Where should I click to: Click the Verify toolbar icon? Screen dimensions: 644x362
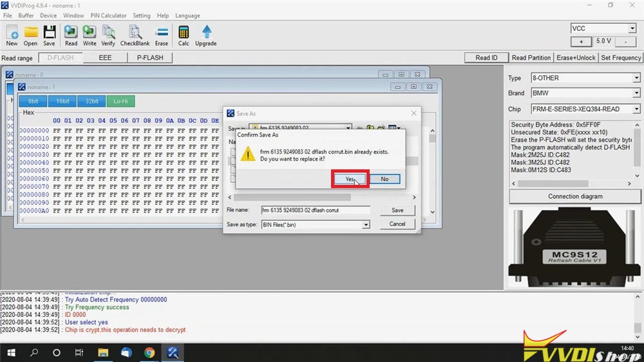pyautogui.click(x=108, y=35)
